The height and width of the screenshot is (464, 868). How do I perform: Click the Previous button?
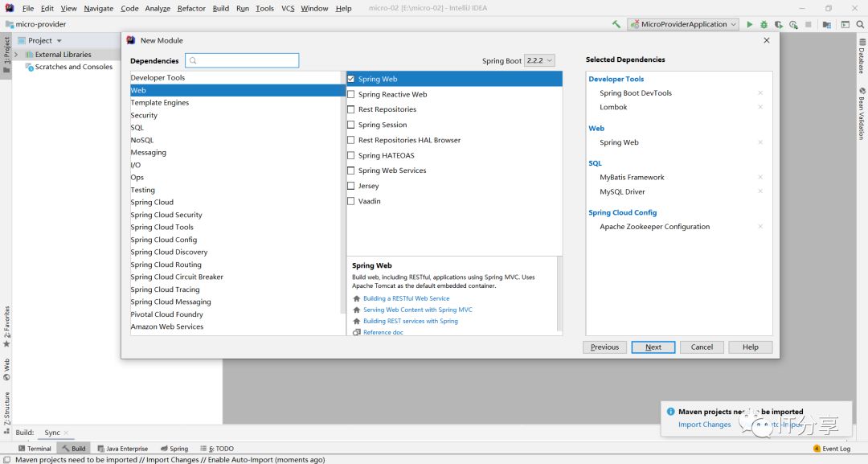click(604, 347)
